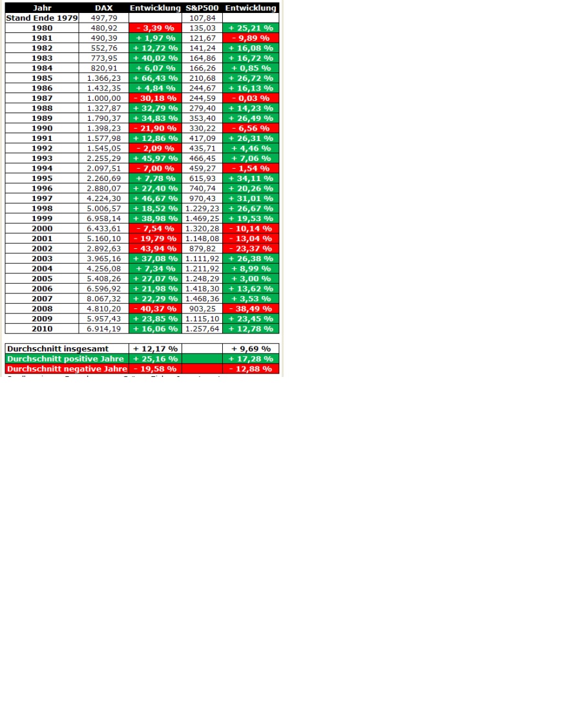Select the S&P500 value 107,84
Image resolution: width=575 pixels, height=728 pixels.
point(202,17)
